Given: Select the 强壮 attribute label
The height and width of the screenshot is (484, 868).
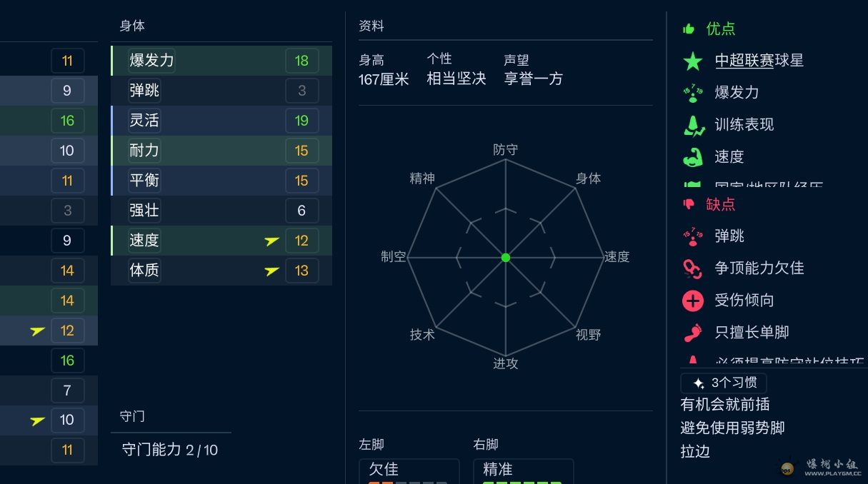Looking at the screenshot, I should tap(144, 211).
